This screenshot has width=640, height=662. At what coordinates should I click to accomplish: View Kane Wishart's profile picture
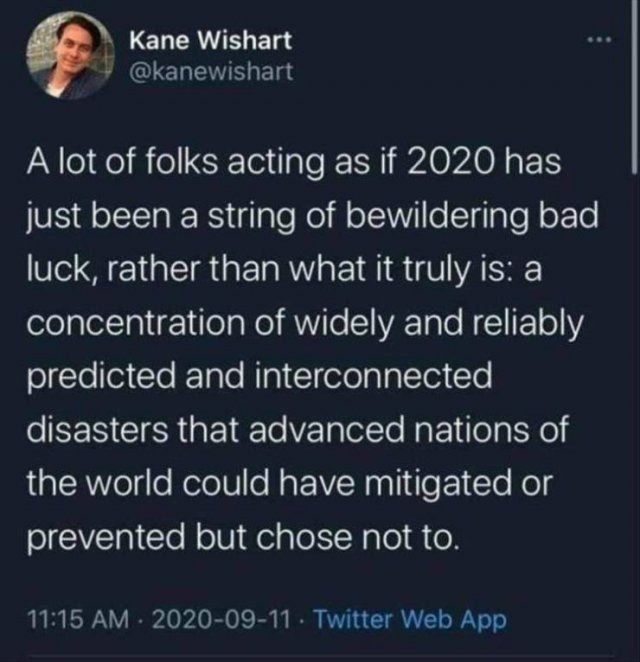click(71, 55)
